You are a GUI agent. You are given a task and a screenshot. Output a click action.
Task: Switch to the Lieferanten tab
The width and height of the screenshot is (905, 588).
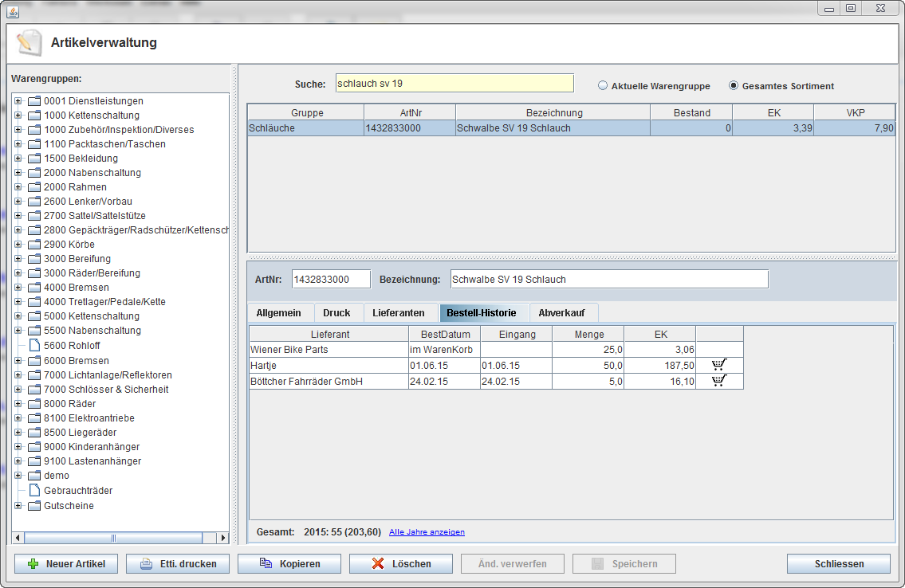pos(398,313)
